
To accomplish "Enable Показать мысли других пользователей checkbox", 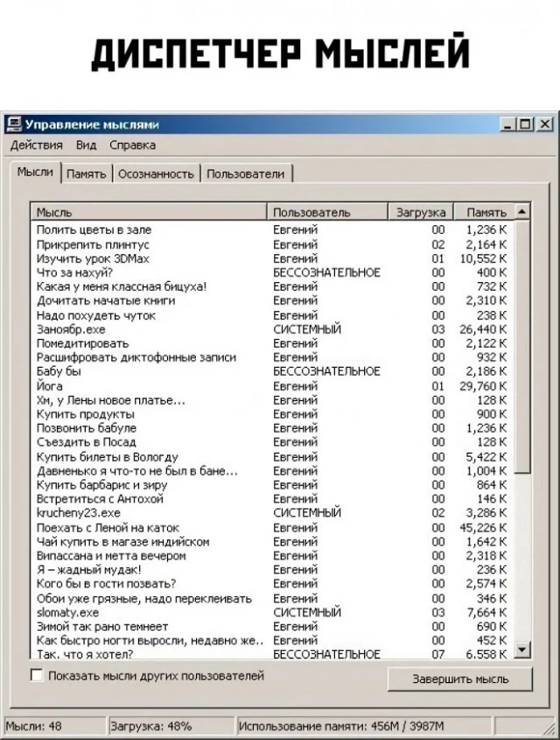I will coord(37,675).
